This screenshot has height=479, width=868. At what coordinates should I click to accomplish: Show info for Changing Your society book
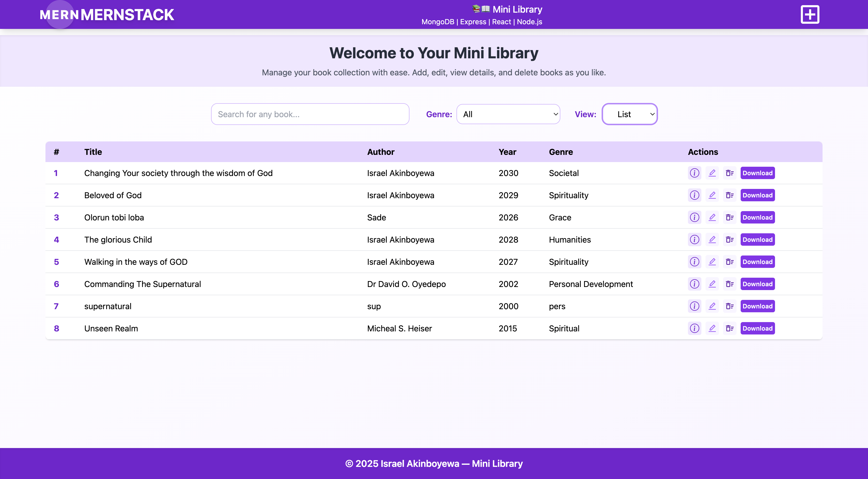tap(694, 173)
